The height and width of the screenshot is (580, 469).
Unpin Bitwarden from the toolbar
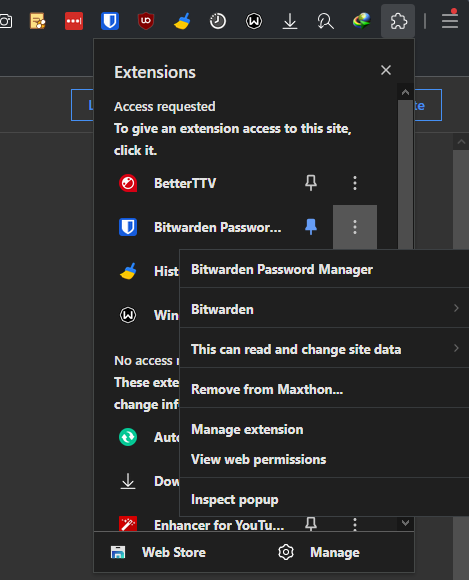click(311, 227)
